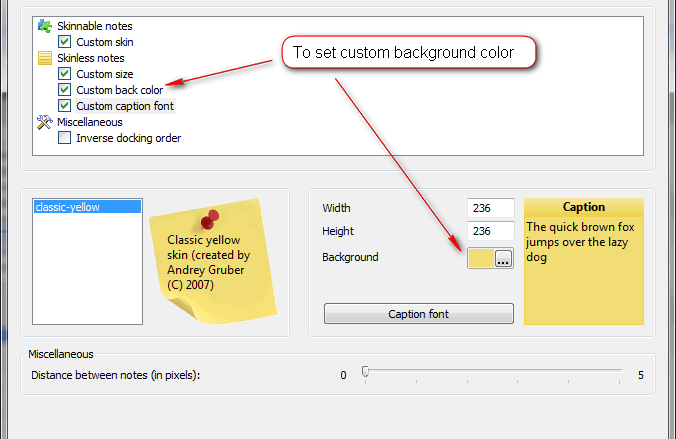
Task: Click the Background yellow color swatch
Action: point(481,258)
